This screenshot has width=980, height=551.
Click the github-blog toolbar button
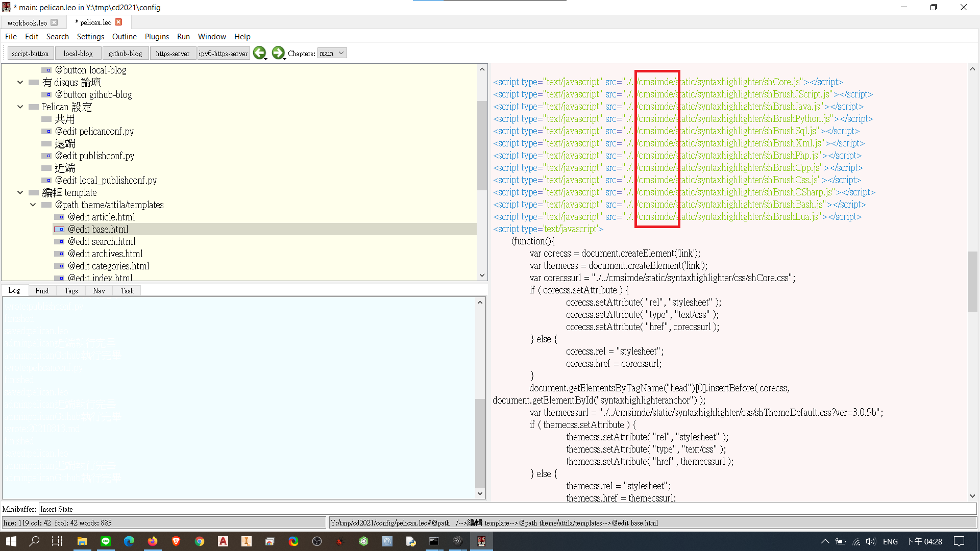pyautogui.click(x=125, y=53)
